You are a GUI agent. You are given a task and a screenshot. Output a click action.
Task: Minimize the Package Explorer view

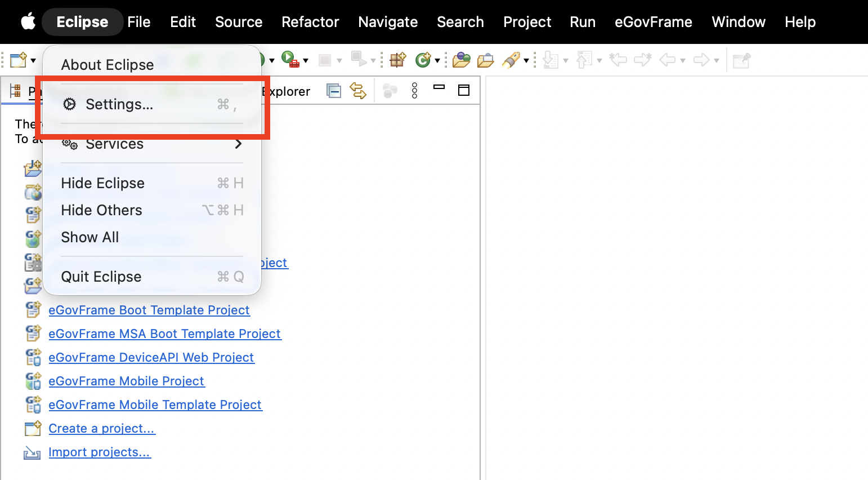coord(439,87)
